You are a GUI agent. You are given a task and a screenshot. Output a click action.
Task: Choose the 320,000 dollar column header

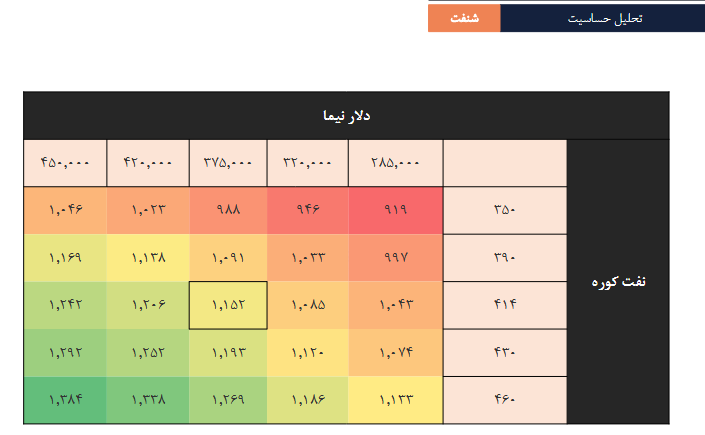[308, 163]
